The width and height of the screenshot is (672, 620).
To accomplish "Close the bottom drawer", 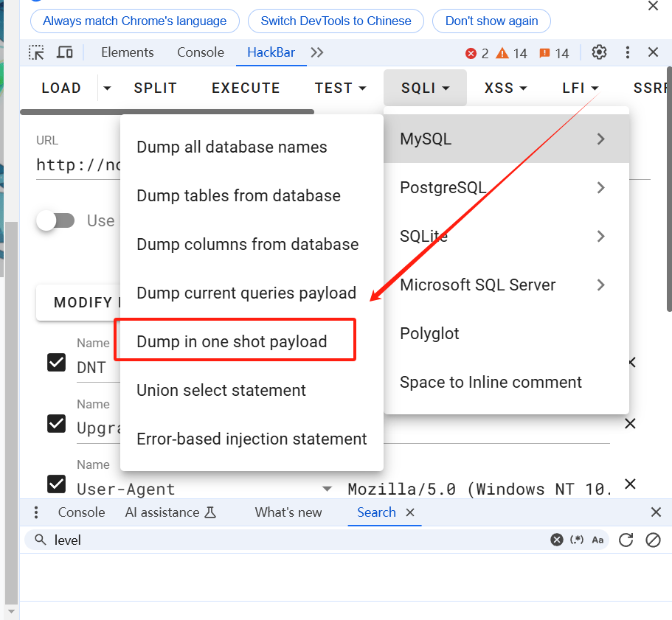I will pyautogui.click(x=656, y=512).
